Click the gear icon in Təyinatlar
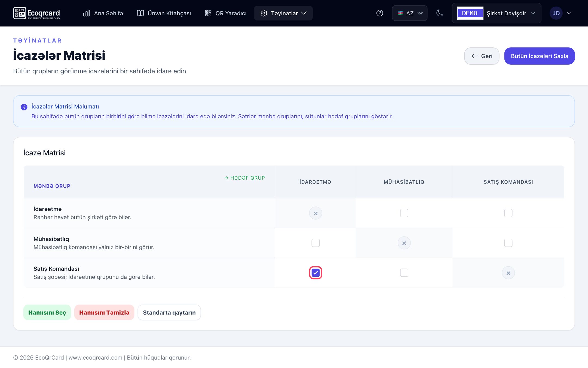Image resolution: width=588 pixels, height=368 pixels. pos(264,13)
